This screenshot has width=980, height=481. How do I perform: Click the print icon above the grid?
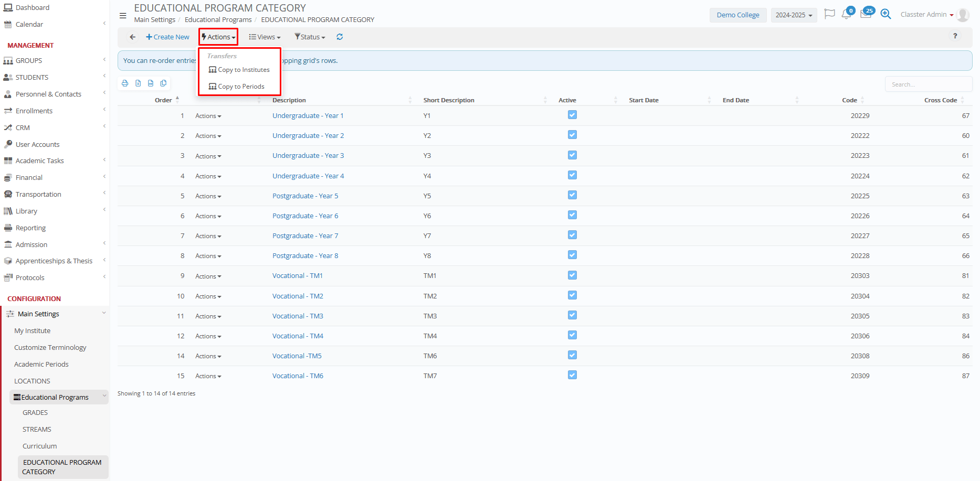(x=125, y=83)
